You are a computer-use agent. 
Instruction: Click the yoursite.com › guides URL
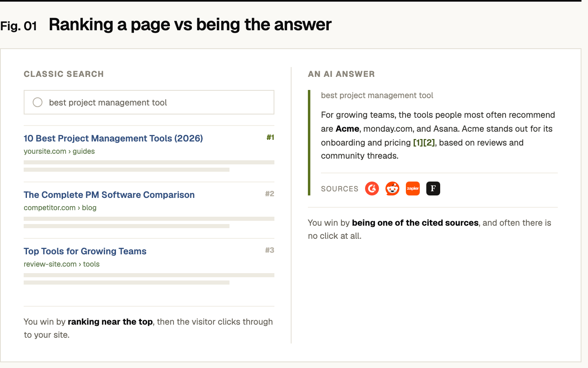point(59,151)
